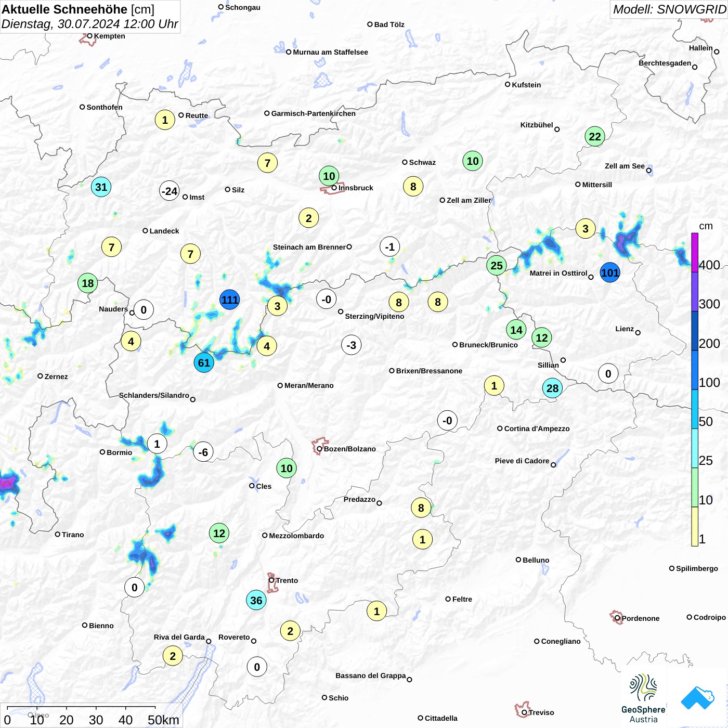Click the 0 marker near Lienz
728x728 pixels.
click(608, 373)
